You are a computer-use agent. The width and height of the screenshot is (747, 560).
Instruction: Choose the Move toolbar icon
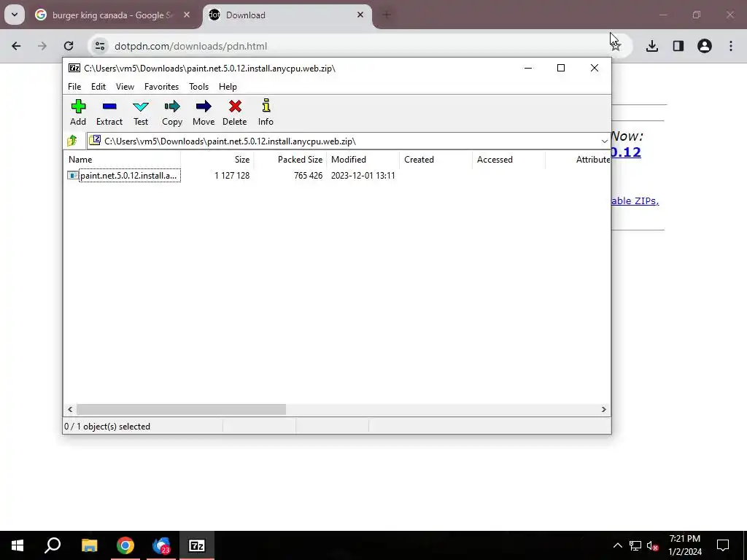pos(204,112)
